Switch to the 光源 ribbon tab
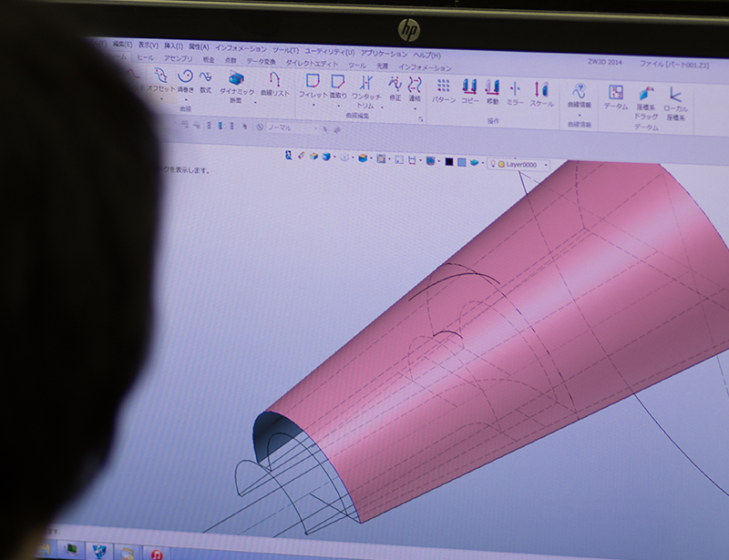The image size is (729, 560). 382,66
